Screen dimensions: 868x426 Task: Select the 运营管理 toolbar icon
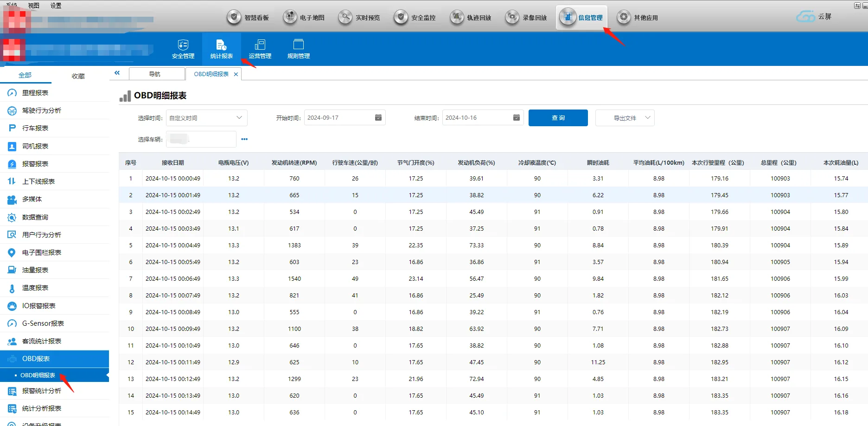point(260,49)
